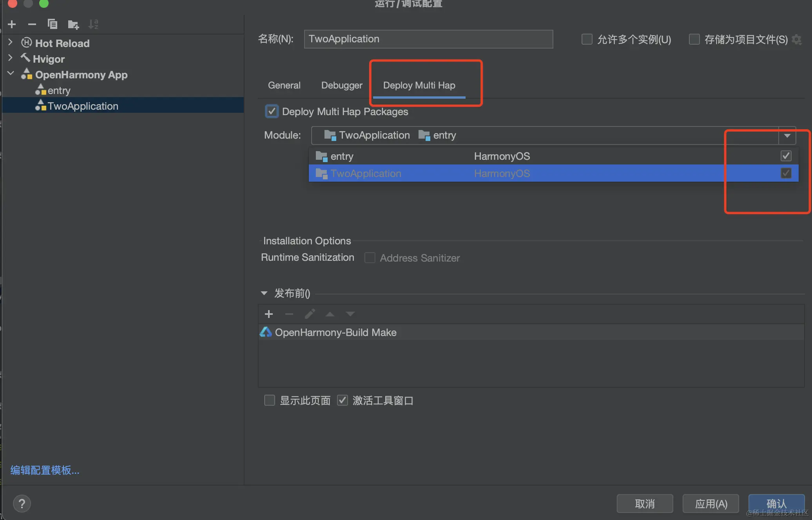Open the 编辑配置模板 link
Screen dimensions: 812x520
45,470
